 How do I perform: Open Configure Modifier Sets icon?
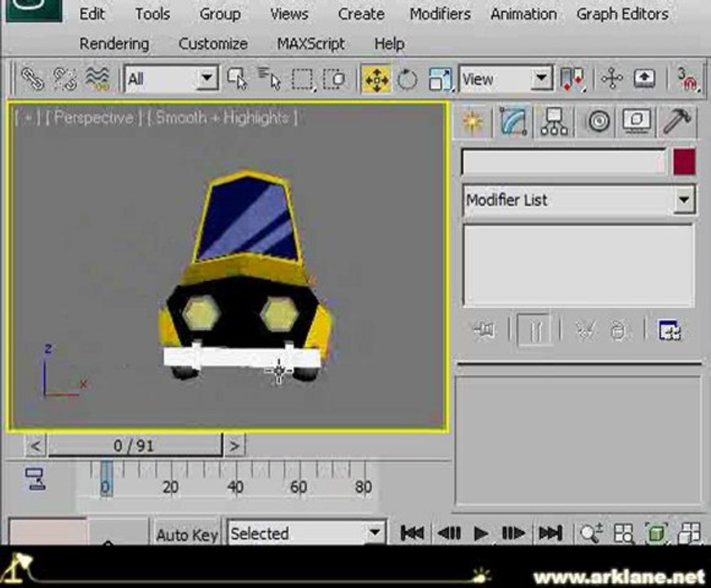(x=669, y=330)
